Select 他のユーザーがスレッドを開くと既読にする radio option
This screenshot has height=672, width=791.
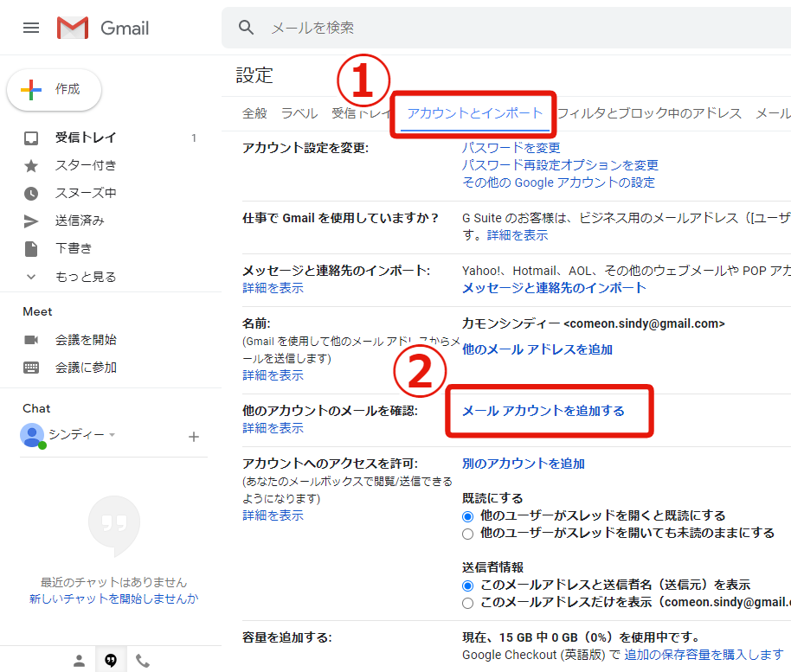[x=468, y=516]
